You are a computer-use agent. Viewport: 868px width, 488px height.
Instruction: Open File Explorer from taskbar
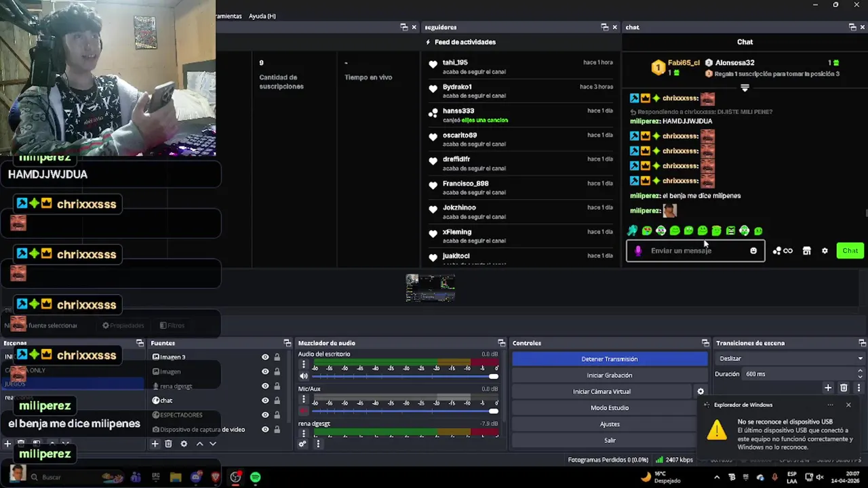pyautogui.click(x=176, y=477)
